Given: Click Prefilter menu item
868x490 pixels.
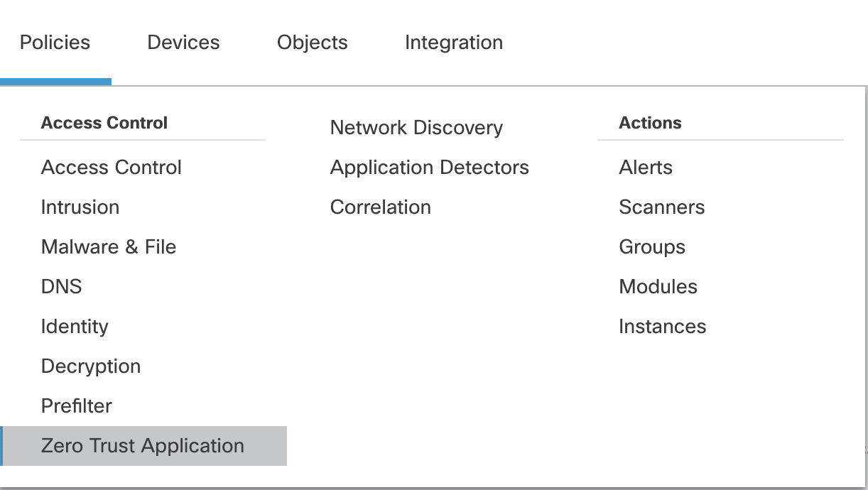Looking at the screenshot, I should click(x=77, y=406).
